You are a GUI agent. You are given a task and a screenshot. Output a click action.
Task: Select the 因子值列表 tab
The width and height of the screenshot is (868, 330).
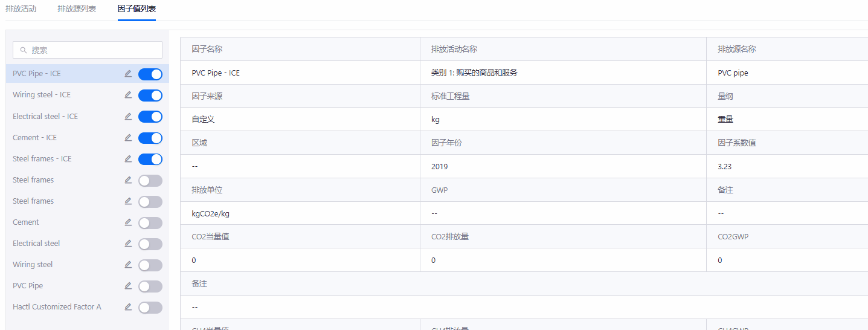(x=137, y=9)
